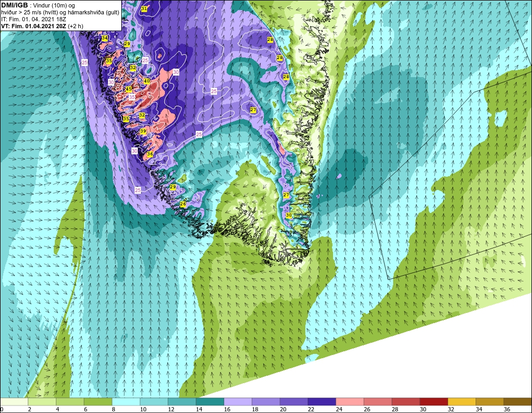Select the yellow gust label '26' on the coast

click(183, 204)
